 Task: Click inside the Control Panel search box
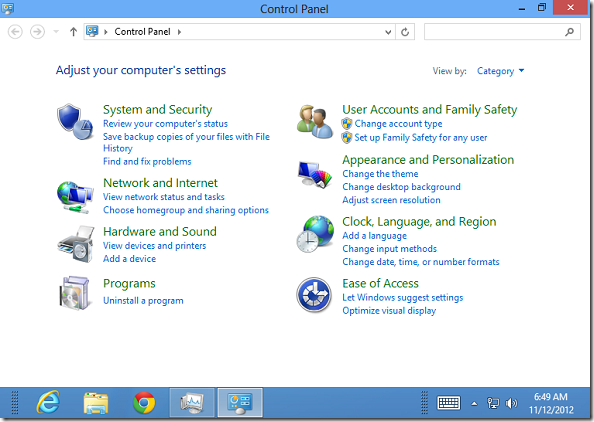(494, 32)
